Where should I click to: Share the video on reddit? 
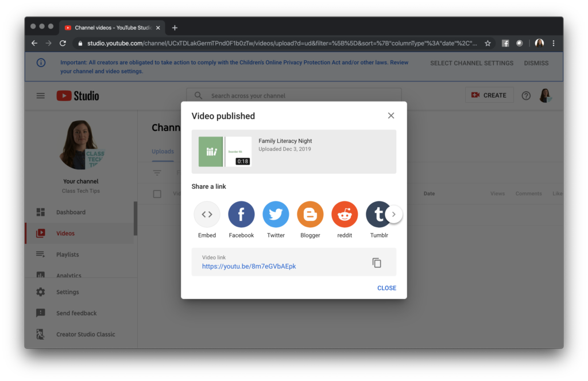(x=345, y=214)
